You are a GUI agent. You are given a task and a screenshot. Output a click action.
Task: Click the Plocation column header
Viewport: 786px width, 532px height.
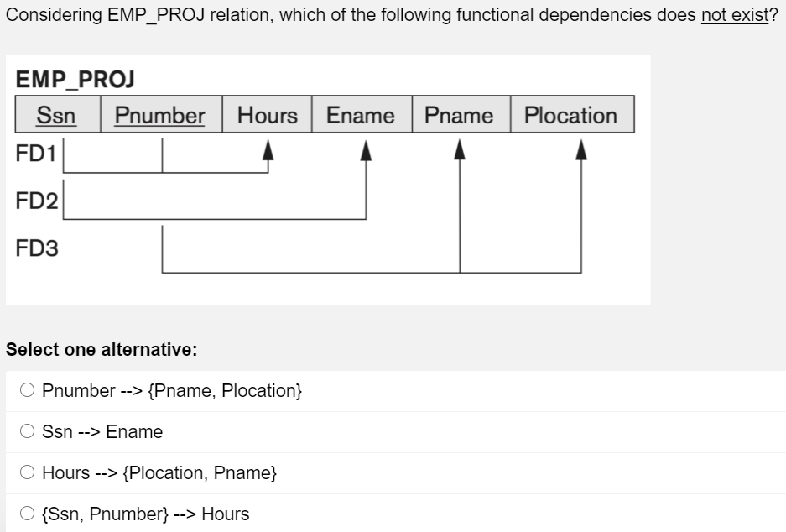(x=574, y=115)
